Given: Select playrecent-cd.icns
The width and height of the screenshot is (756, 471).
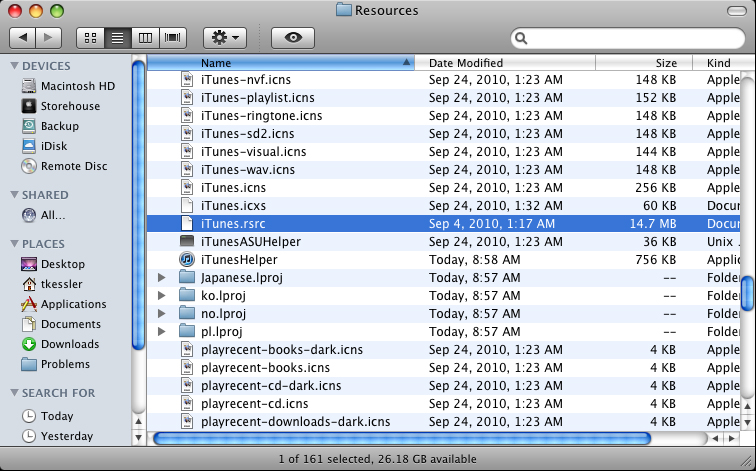Looking at the screenshot, I should [x=444, y=404].
